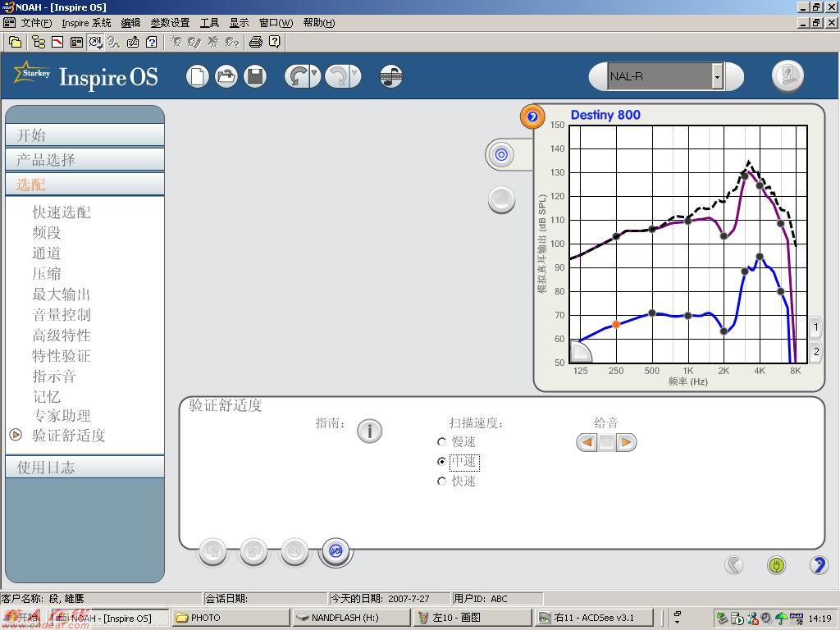Click the question-mark document toolbar icon
This screenshot has width=840, height=630.
pyautogui.click(x=152, y=42)
